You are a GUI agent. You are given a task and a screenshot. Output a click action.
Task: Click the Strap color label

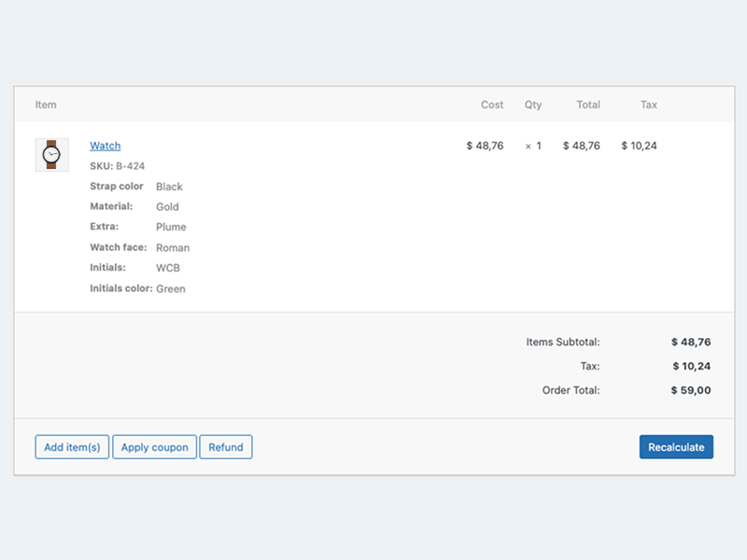tap(116, 186)
